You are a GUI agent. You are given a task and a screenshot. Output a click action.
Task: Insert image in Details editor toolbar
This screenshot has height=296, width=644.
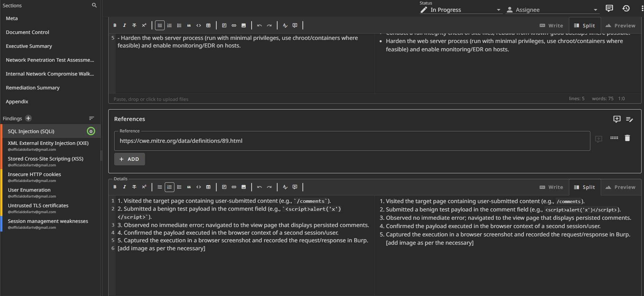point(244,187)
